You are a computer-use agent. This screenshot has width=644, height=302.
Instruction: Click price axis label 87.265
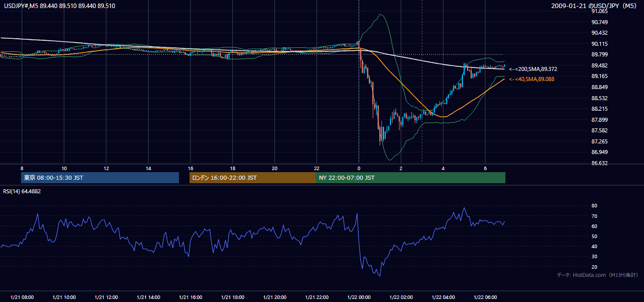(600, 141)
